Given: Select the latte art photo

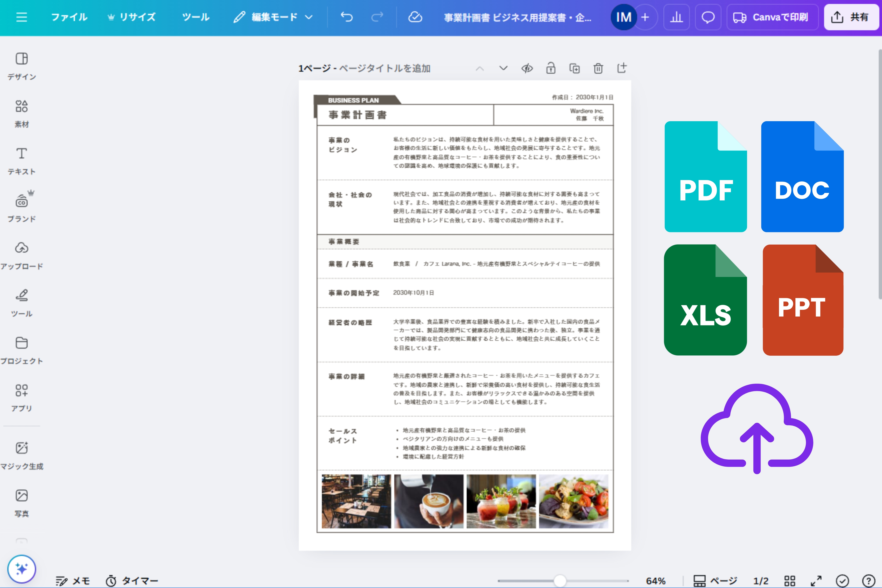Looking at the screenshot, I should (x=429, y=501).
